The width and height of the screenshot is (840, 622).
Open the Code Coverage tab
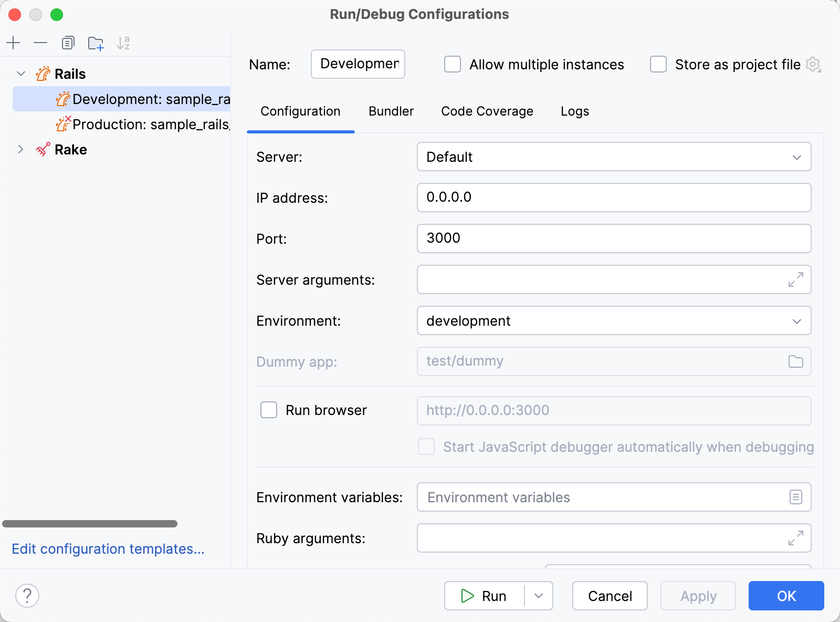[x=487, y=111]
